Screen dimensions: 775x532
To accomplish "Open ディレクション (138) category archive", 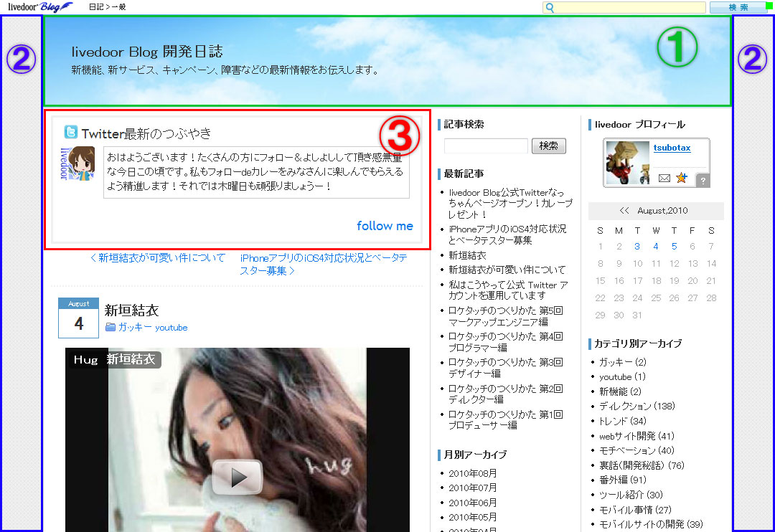I will coord(637,406).
